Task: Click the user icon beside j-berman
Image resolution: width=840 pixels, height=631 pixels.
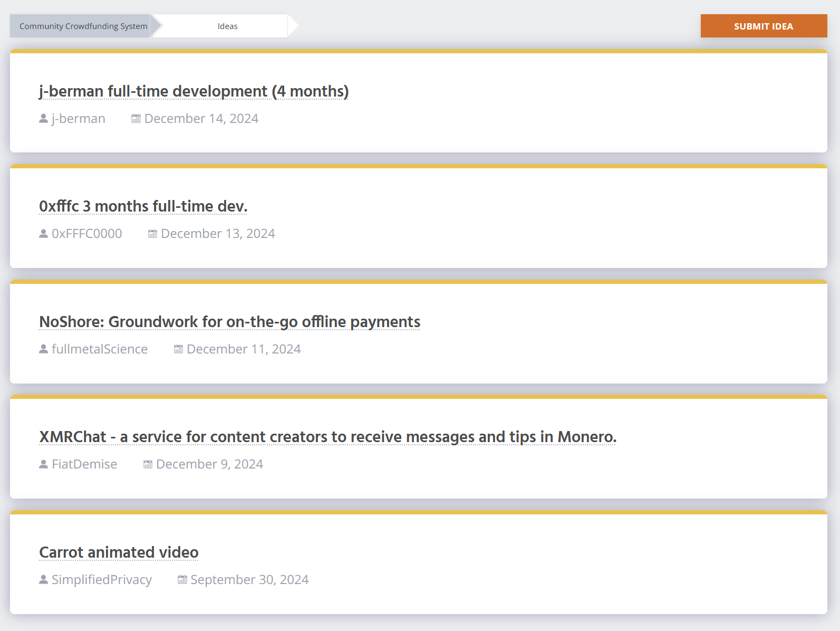Action: click(43, 119)
